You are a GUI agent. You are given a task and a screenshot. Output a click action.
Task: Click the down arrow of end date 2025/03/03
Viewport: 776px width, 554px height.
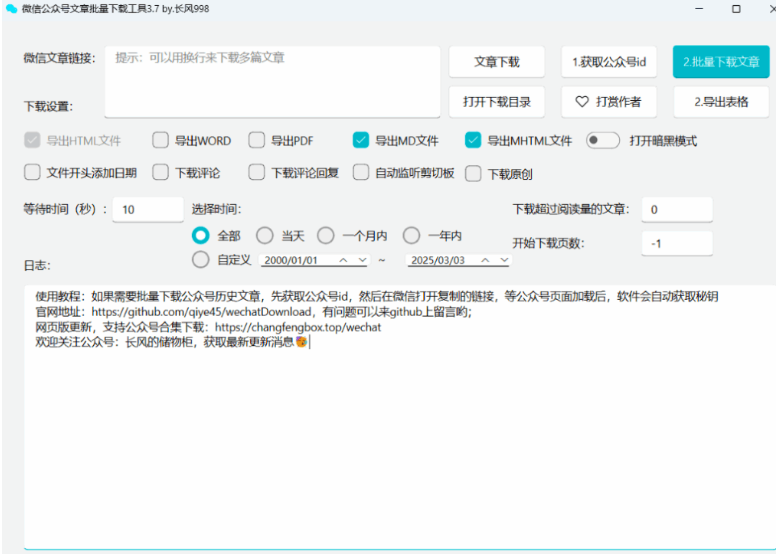coord(504,260)
